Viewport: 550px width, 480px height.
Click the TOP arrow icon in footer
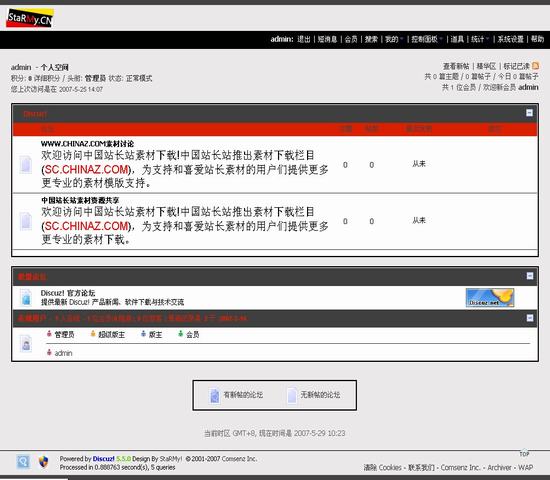(x=524, y=453)
